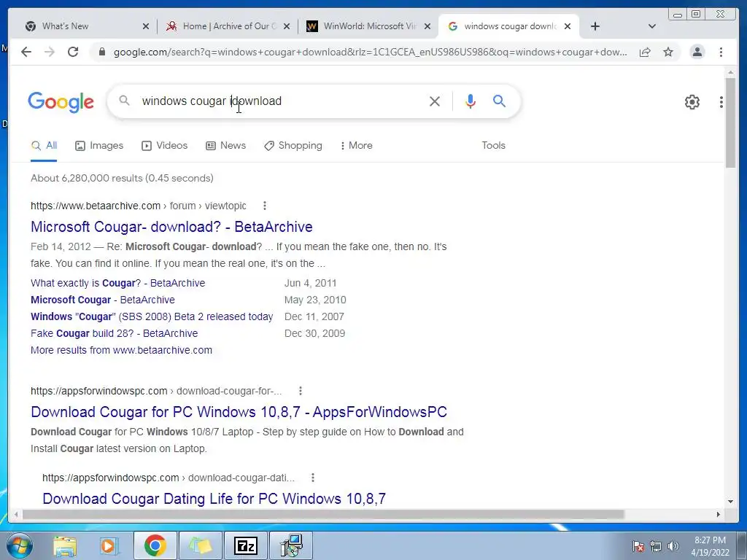Click the vertical scrollbar thumb

click(731, 122)
